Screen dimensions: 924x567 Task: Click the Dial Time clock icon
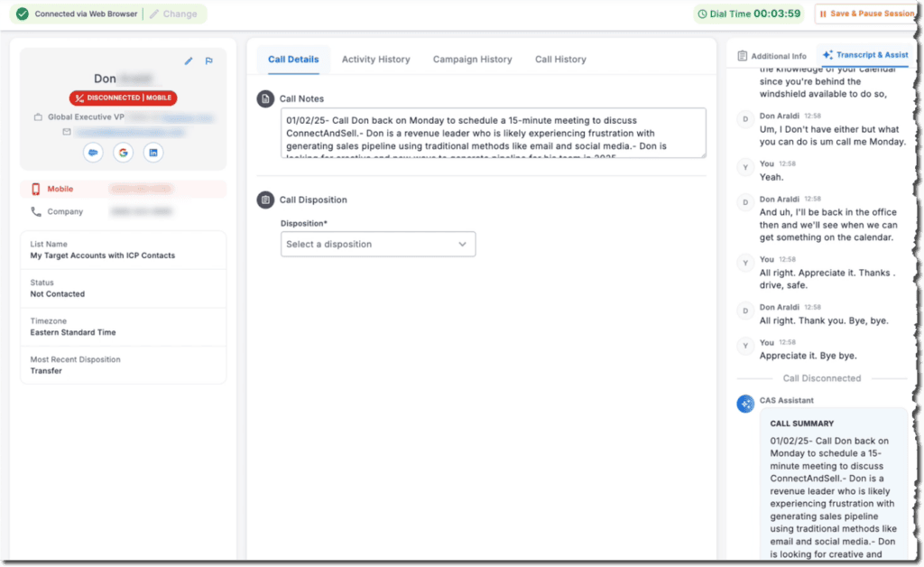pyautogui.click(x=702, y=14)
